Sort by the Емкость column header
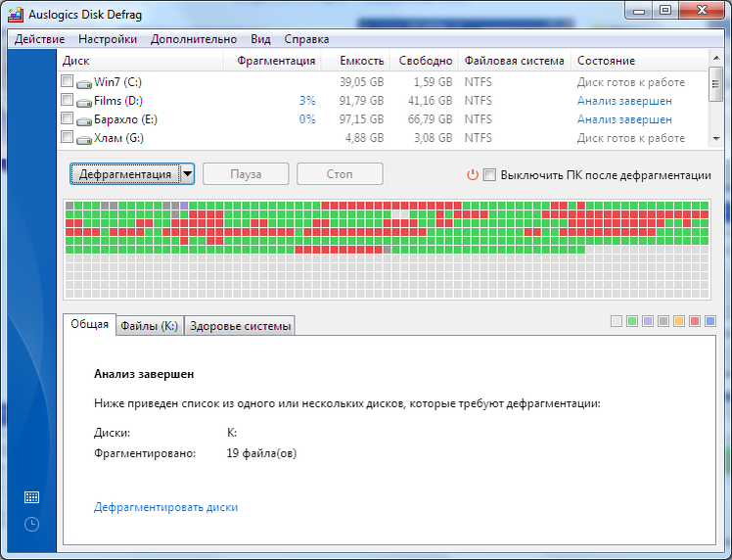This screenshot has width=732, height=560. tap(356, 61)
